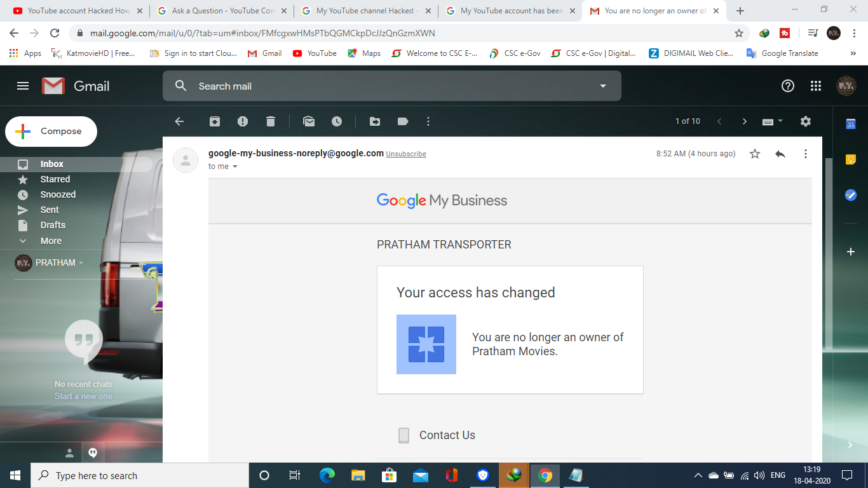Show recipient details arrow next to 'to me'

(x=235, y=166)
